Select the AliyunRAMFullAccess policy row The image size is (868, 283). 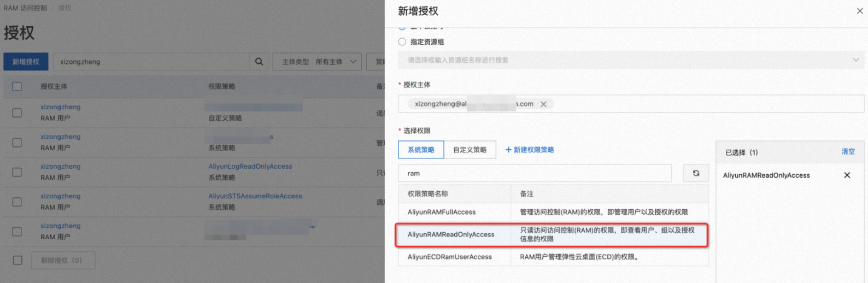[553, 212]
